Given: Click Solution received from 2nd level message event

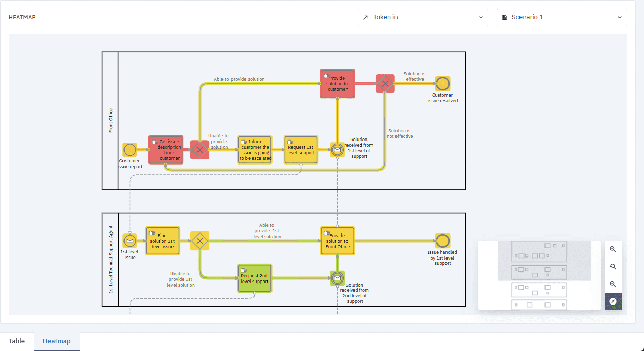Looking at the screenshot, I should tap(337, 278).
